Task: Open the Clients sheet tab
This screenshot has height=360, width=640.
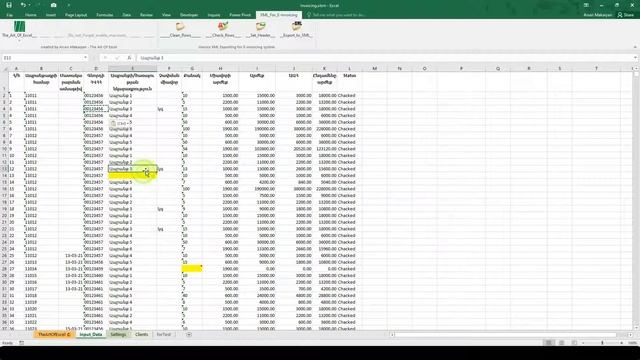Action: click(x=142, y=334)
